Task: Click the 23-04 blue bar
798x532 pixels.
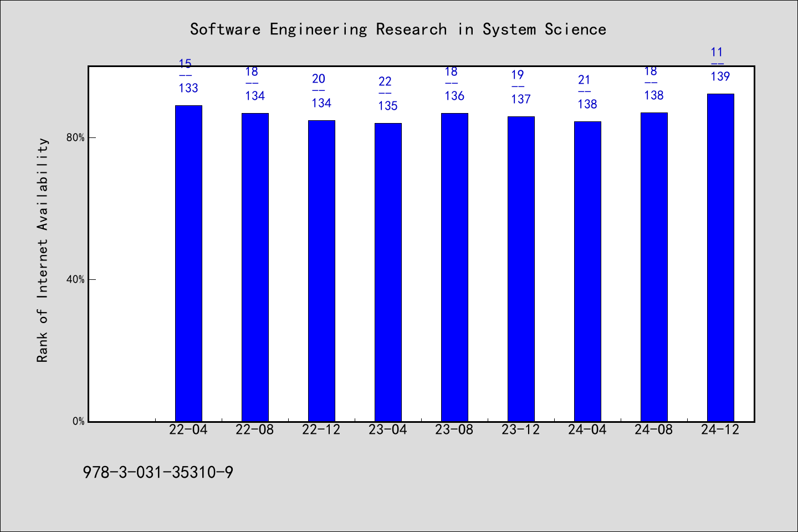Action: pos(388,272)
